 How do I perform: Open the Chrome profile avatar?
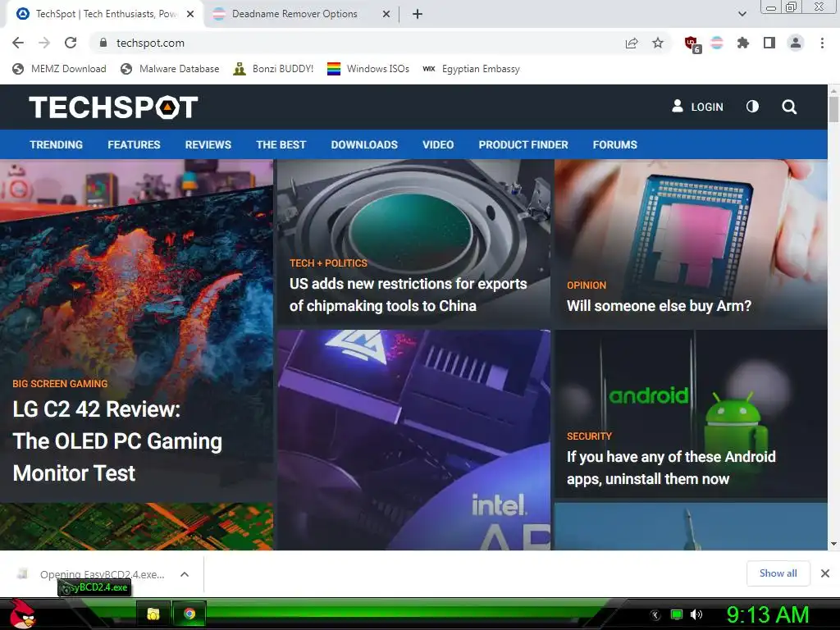coord(796,43)
